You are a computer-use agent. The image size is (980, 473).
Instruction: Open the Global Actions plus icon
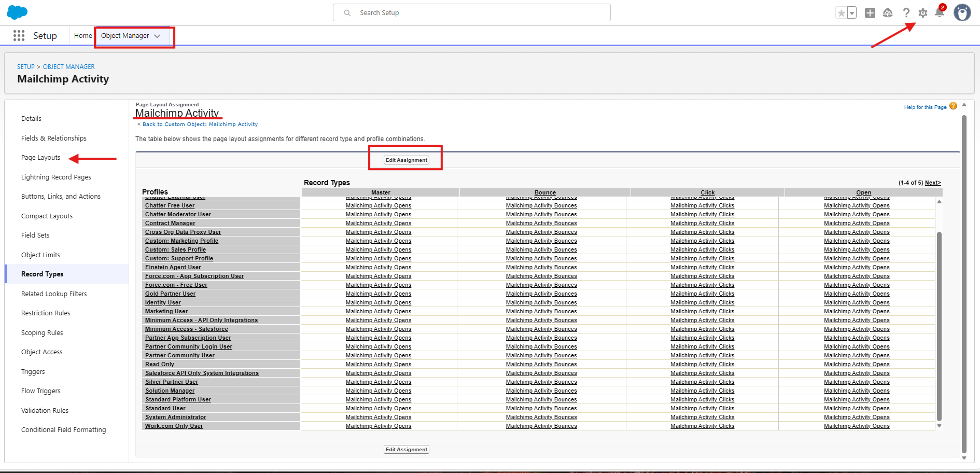coord(870,13)
